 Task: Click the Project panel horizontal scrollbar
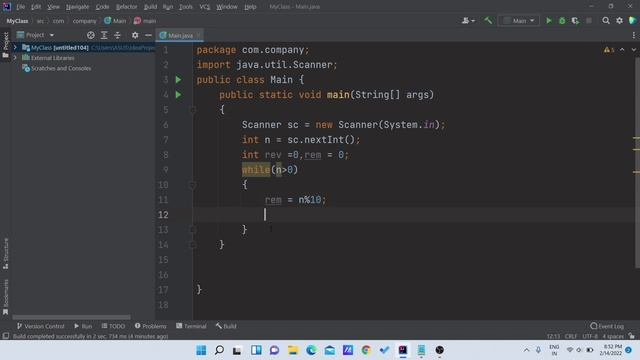[x=71, y=317]
